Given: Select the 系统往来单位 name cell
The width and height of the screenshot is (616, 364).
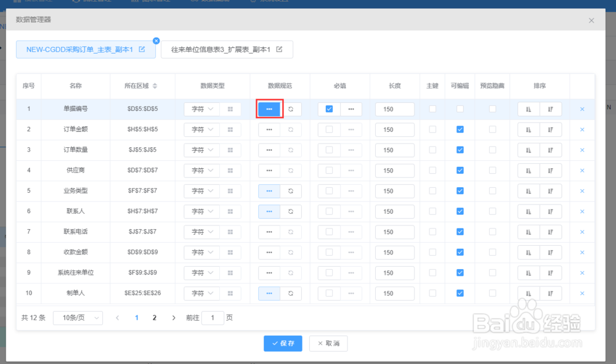Looking at the screenshot, I should [76, 272].
